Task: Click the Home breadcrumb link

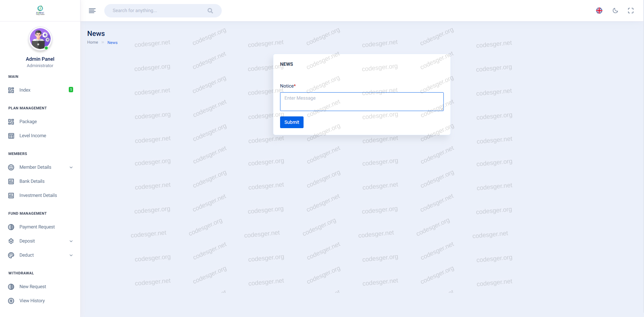Action: click(93, 42)
